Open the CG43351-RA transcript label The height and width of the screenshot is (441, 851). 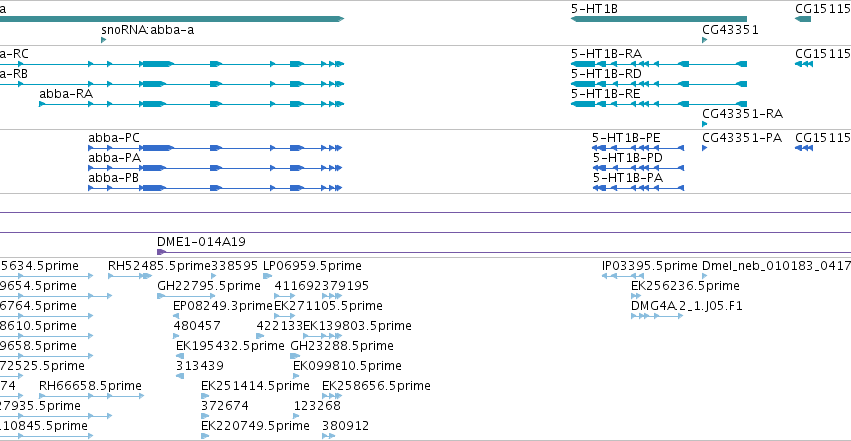click(x=742, y=114)
